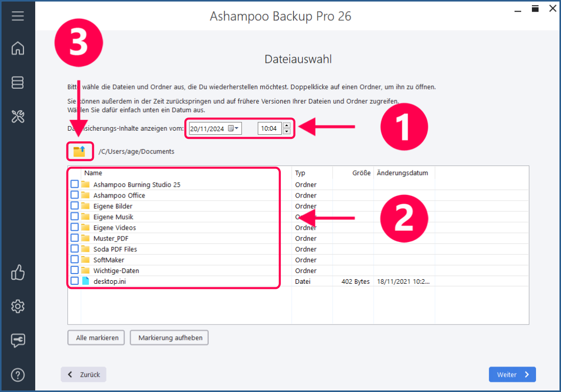Viewport: 561px width, 392px height.
Task: Sort list by Typ column header
Action: 300,173
